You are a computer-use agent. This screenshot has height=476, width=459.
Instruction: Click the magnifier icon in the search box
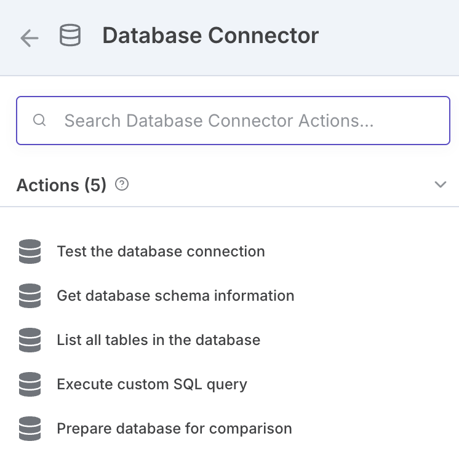point(39,120)
